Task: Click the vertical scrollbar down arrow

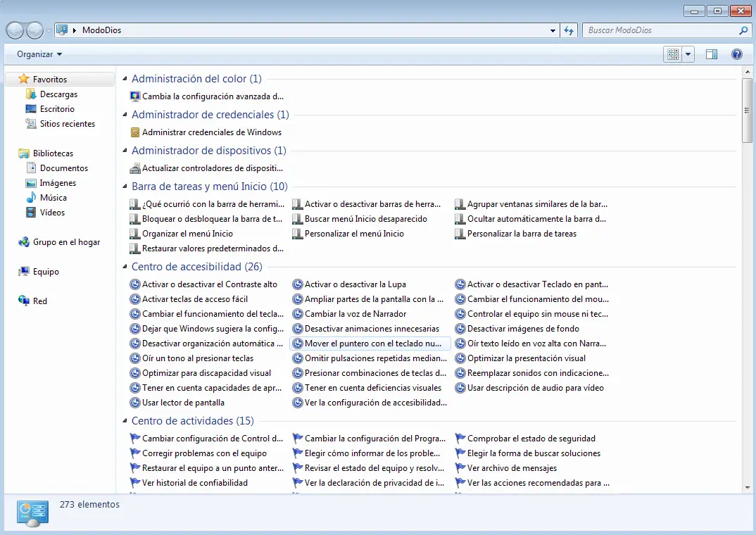Action: click(748, 487)
